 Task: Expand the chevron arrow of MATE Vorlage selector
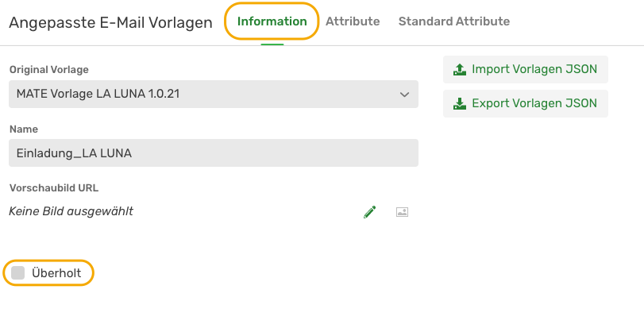coord(404,95)
